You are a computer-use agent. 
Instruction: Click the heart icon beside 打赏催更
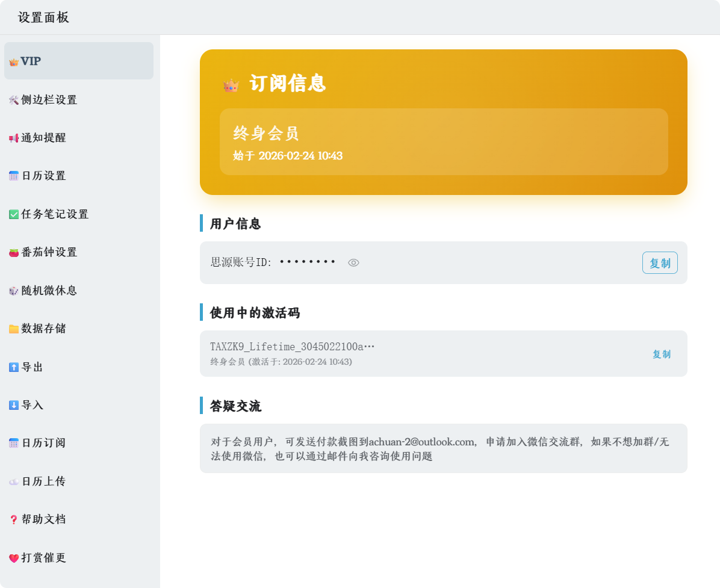click(x=14, y=558)
